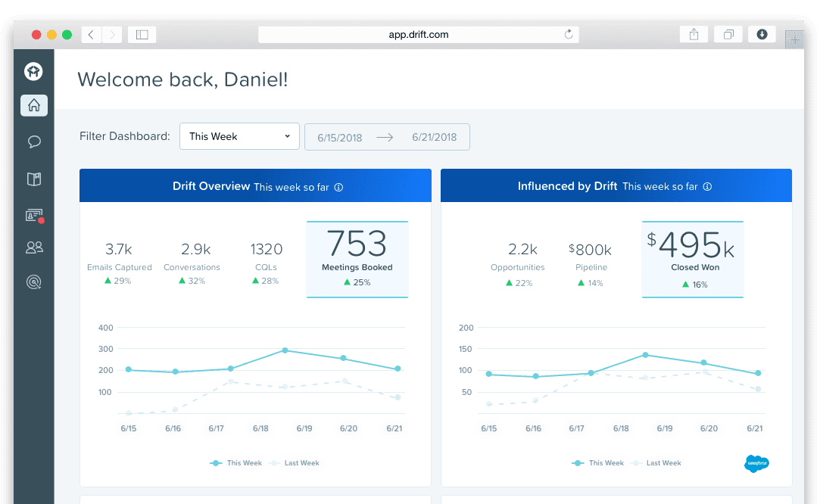Select the Closed Won metric card

(692, 259)
